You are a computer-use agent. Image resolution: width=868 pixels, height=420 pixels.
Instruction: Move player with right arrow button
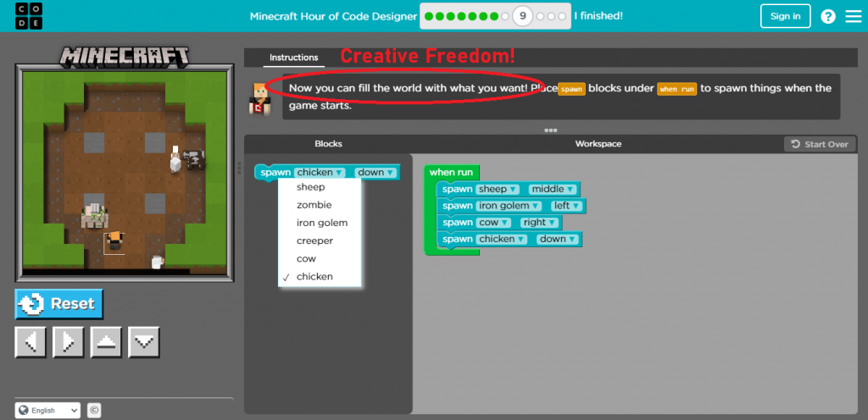click(x=68, y=342)
